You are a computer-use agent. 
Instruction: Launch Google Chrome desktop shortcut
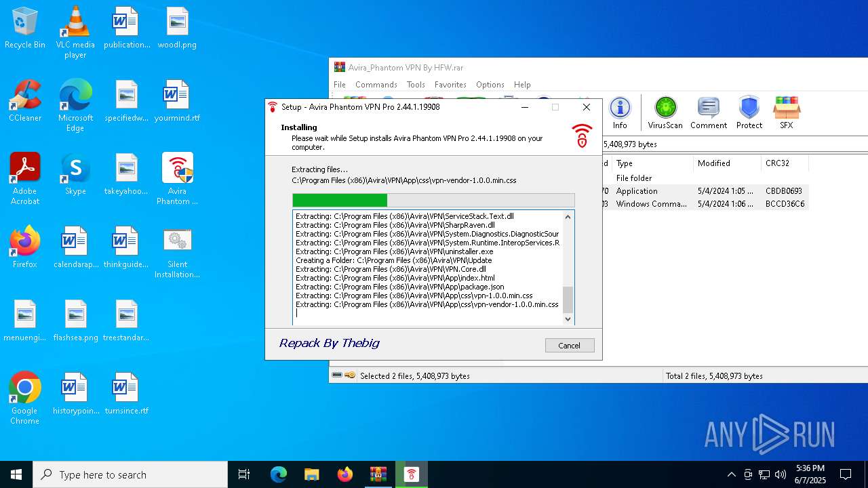(25, 399)
